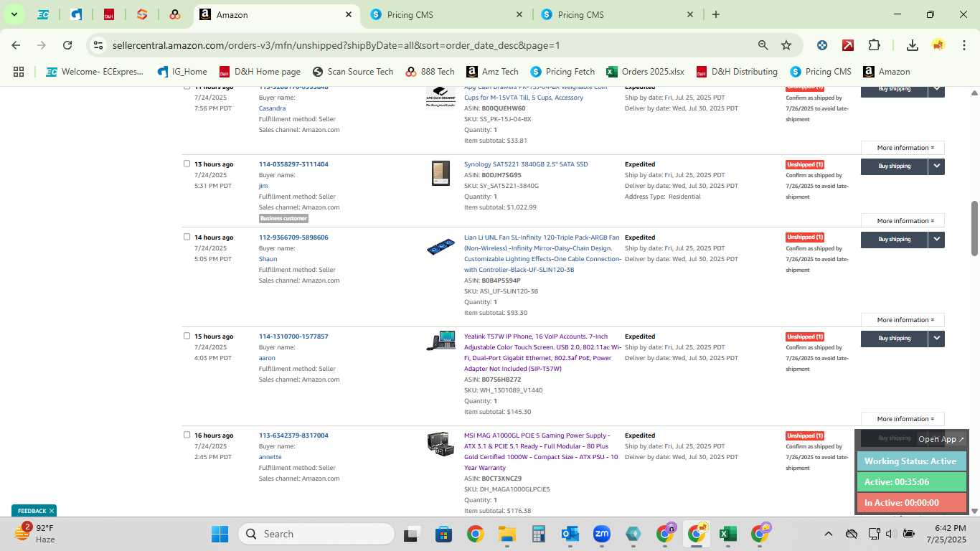The height and width of the screenshot is (551, 980).
Task: View site information icon beside URL
Action: (98, 45)
